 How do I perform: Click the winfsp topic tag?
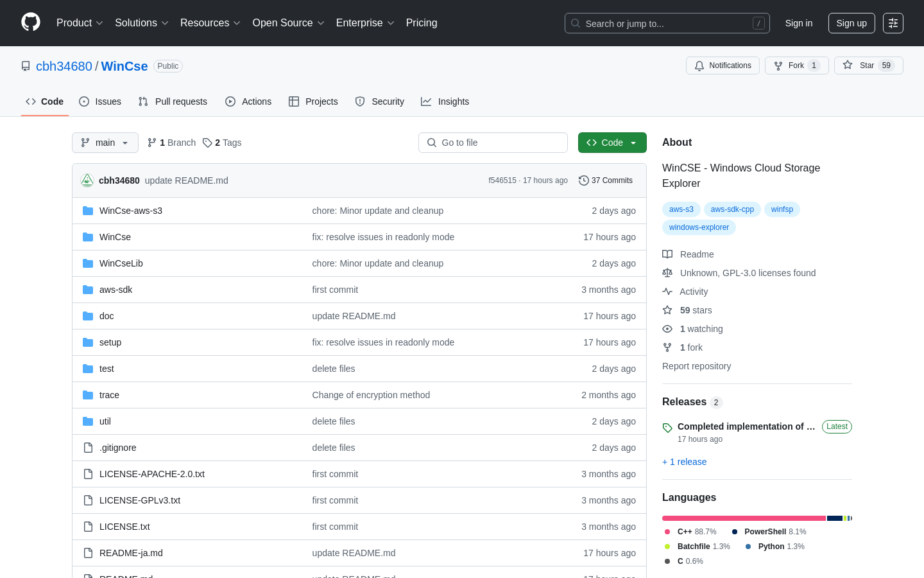(782, 209)
